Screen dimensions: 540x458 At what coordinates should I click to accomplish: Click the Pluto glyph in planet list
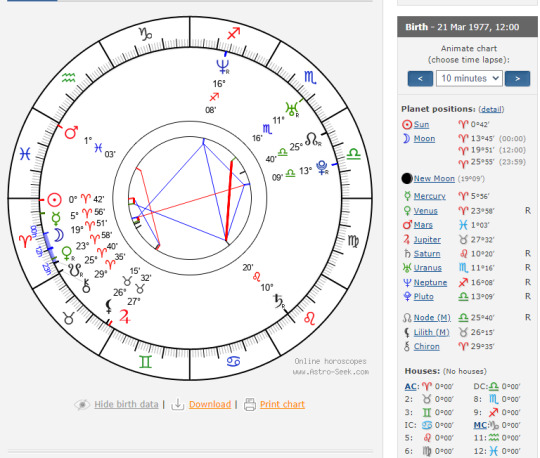(x=407, y=296)
